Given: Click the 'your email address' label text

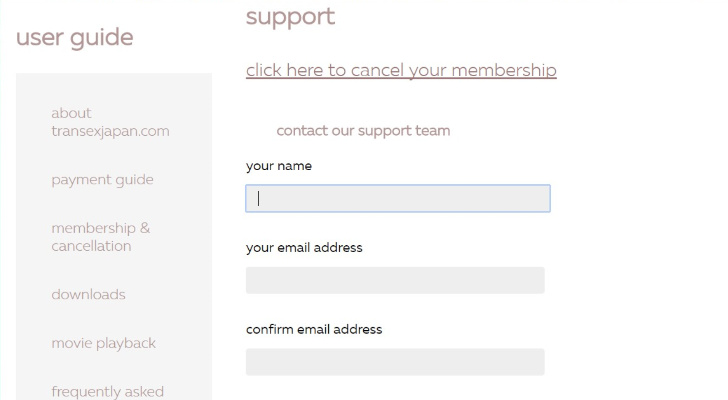Looking at the screenshot, I should (x=304, y=247).
